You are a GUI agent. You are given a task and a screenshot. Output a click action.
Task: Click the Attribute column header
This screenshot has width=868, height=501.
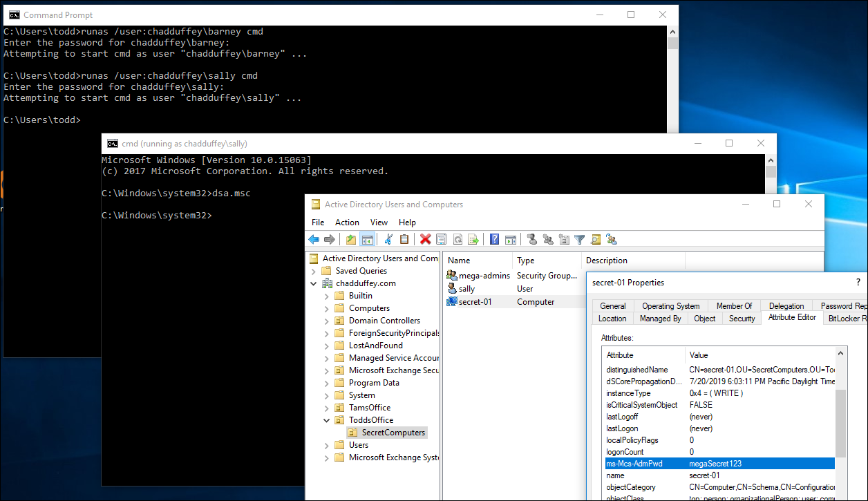click(643, 355)
